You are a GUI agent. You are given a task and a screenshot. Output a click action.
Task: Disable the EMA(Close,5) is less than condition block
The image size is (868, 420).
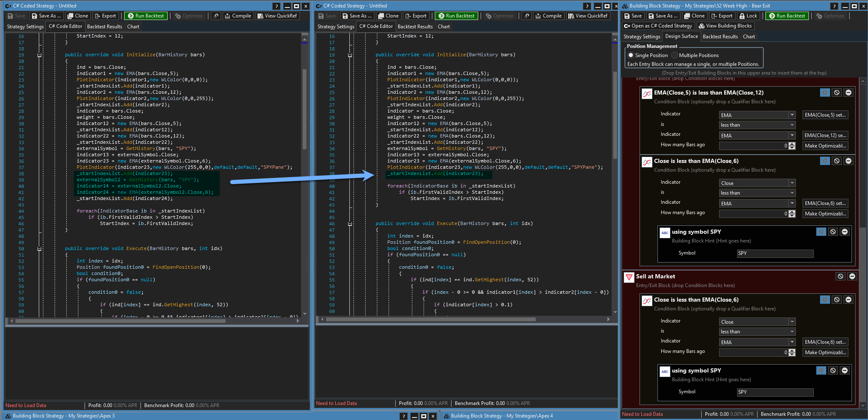(x=836, y=92)
